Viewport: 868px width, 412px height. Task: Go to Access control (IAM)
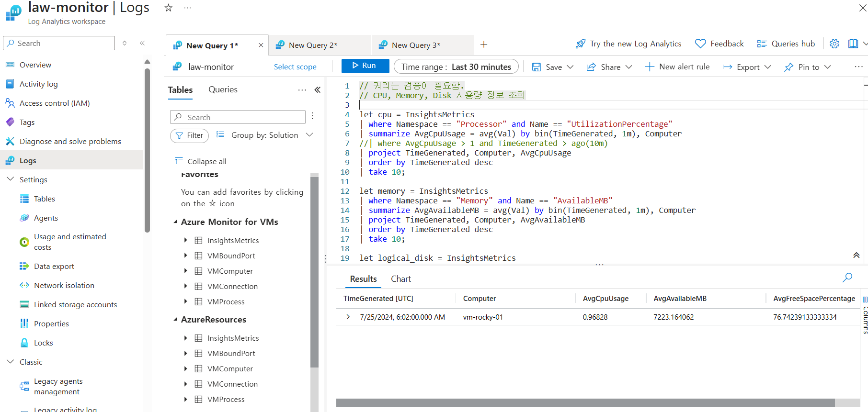click(55, 103)
